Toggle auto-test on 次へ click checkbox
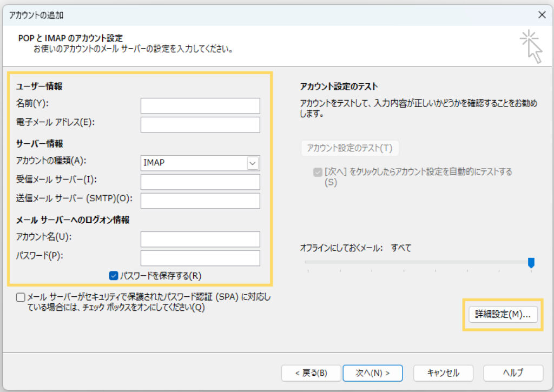This screenshot has width=554, height=392. tap(317, 172)
